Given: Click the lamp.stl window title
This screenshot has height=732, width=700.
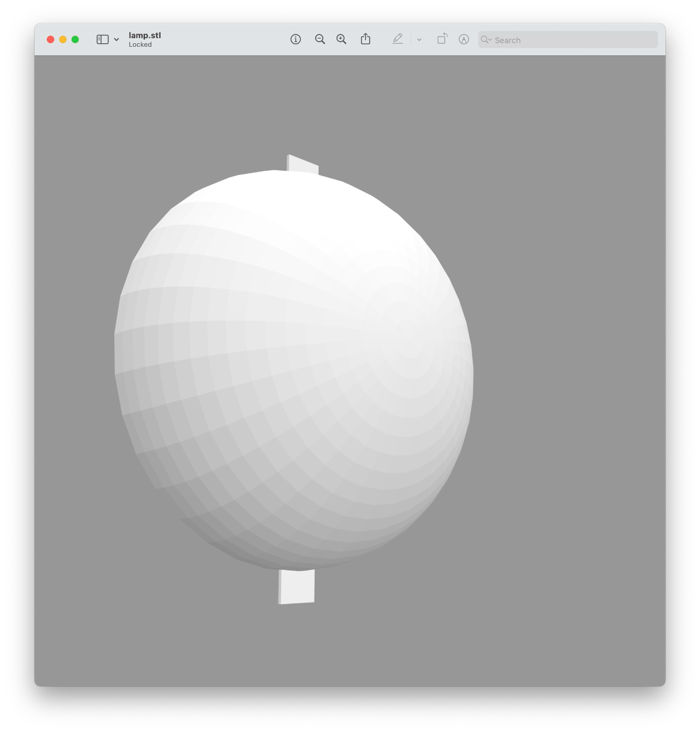Looking at the screenshot, I should tap(145, 35).
